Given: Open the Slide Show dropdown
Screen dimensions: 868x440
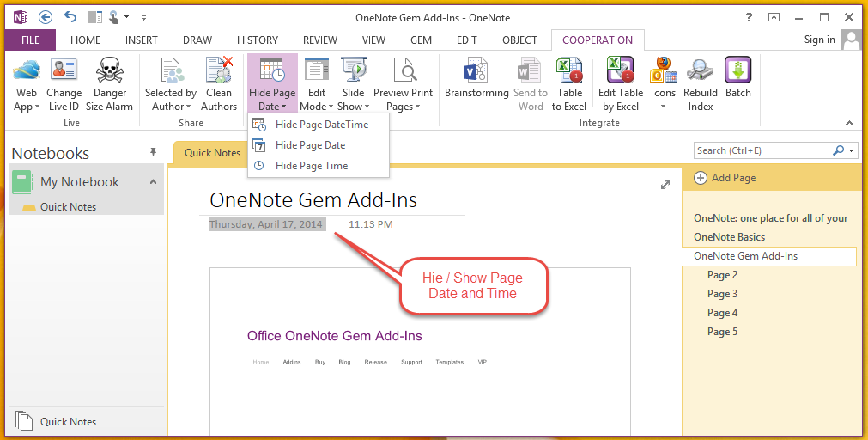Looking at the screenshot, I should 353,84.
